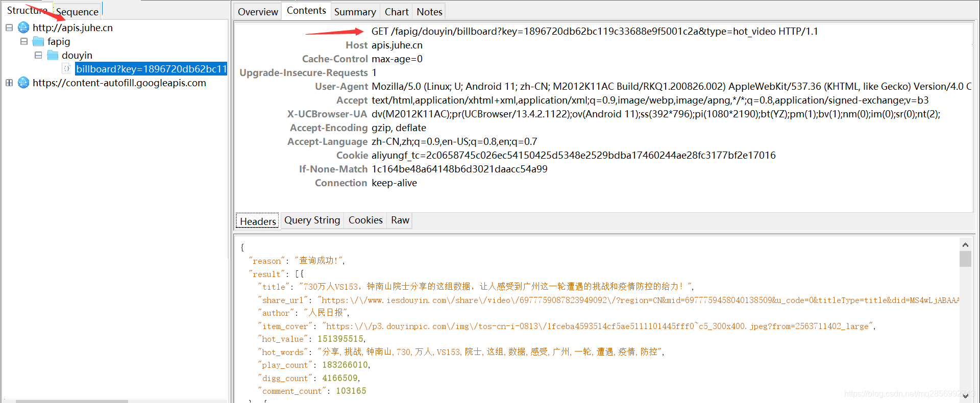Click the Accept-Language value zh-CN
Image resolution: width=980 pixels, height=403 pixels.
tap(454, 141)
